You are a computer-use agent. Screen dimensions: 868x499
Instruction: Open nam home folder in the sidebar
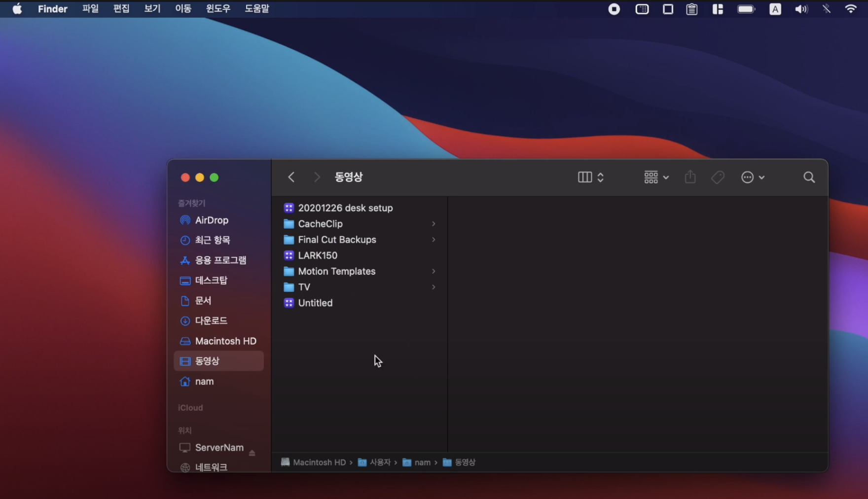click(218, 382)
